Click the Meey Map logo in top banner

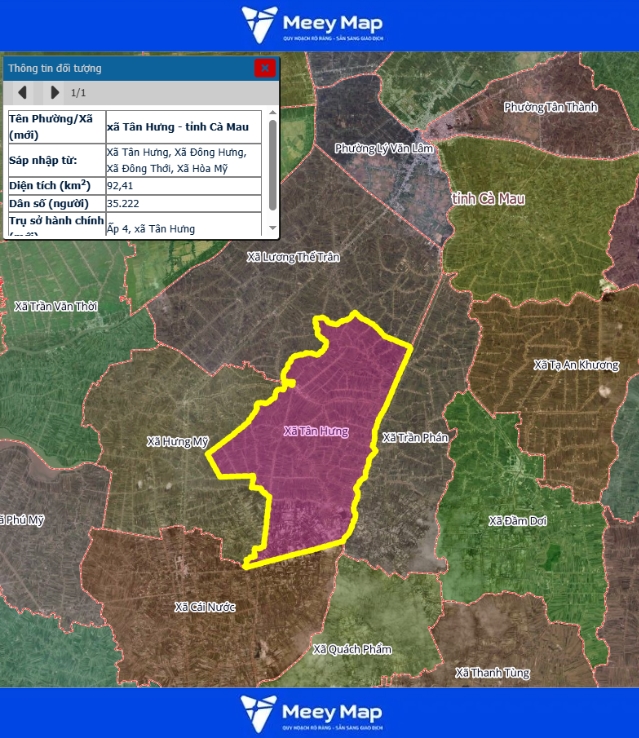tap(312, 25)
